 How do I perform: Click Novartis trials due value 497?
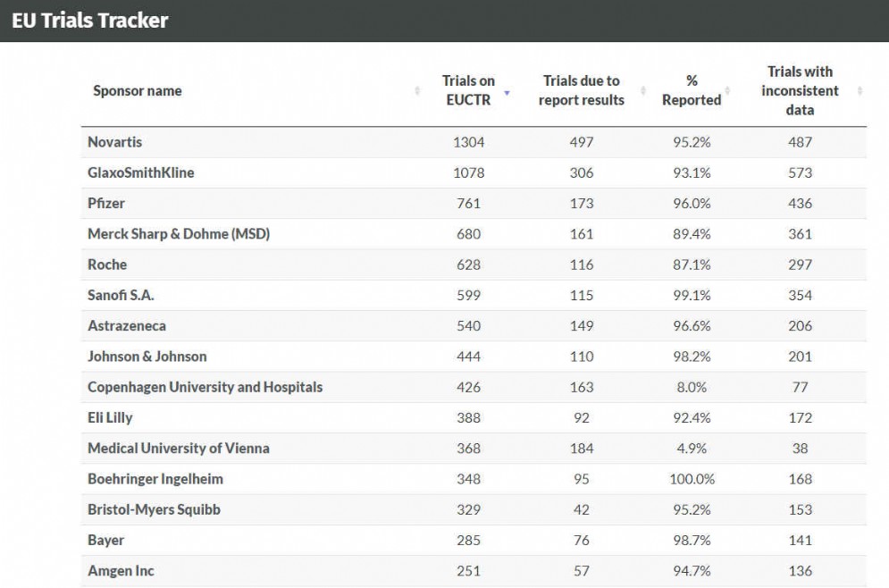click(581, 142)
